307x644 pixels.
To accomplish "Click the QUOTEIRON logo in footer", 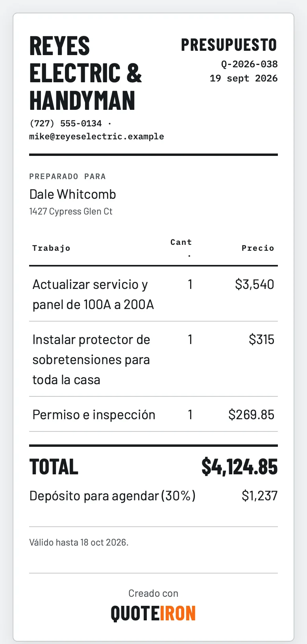I will [x=153, y=613].
